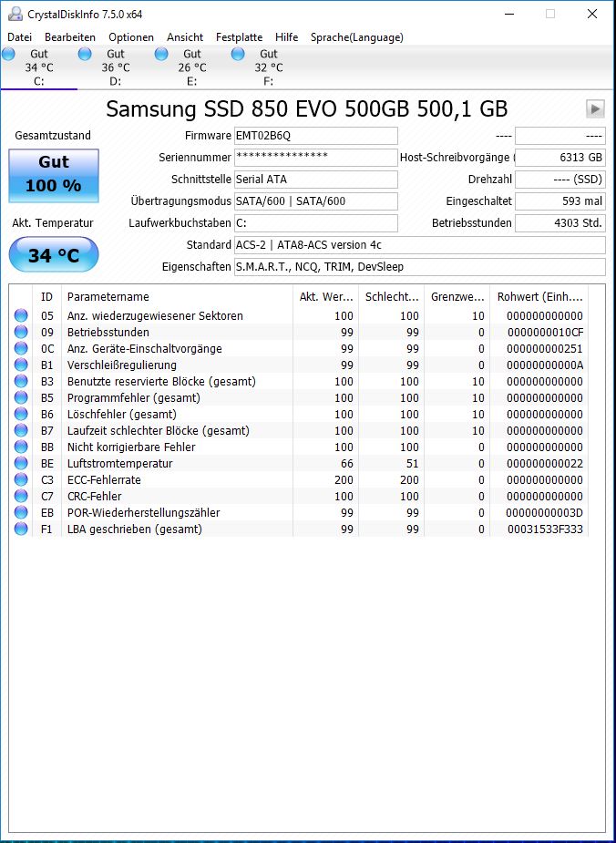
Task: Click the Rohwert column header
Action: 539,297
